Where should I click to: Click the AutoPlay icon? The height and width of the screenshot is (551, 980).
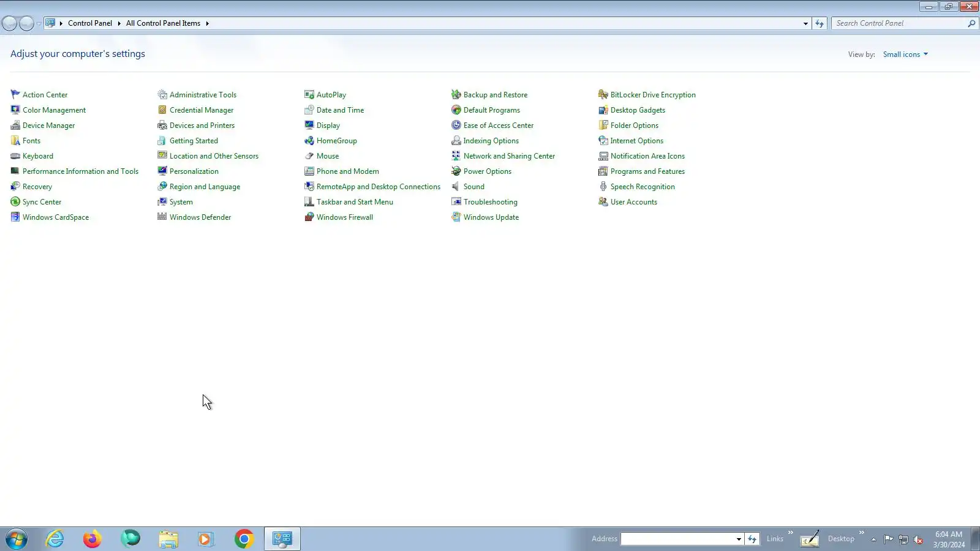309,94
